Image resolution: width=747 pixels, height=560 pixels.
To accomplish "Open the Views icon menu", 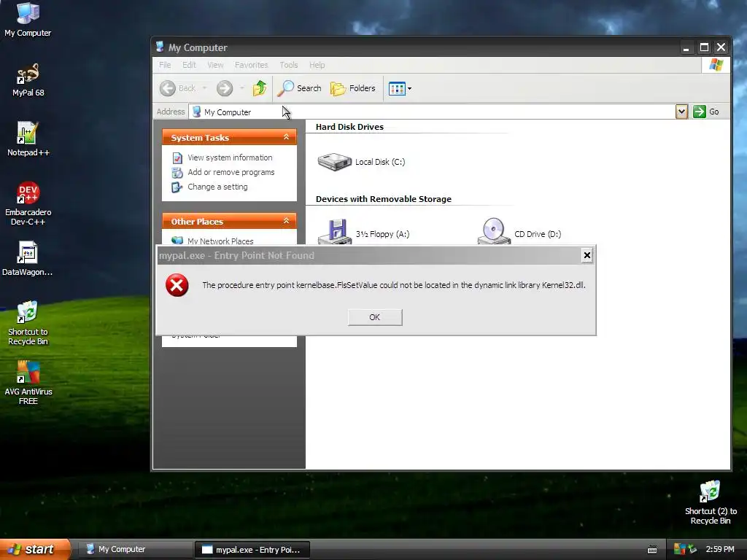I will coord(400,88).
